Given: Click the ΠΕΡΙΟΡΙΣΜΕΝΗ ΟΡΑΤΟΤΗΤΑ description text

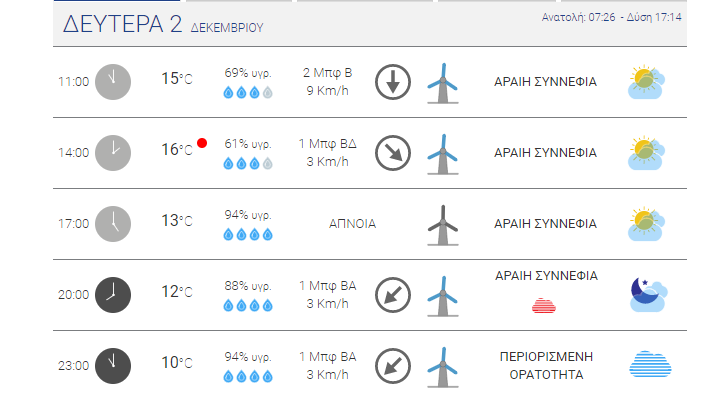Looking at the screenshot, I should tap(546, 366).
